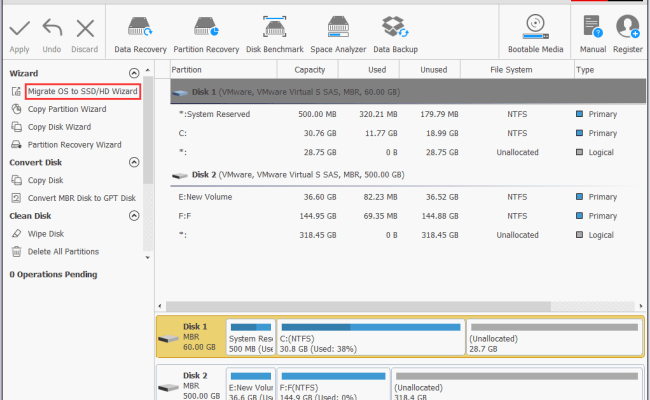Select Wipe Disk option
The image size is (650, 400).
tap(46, 234)
